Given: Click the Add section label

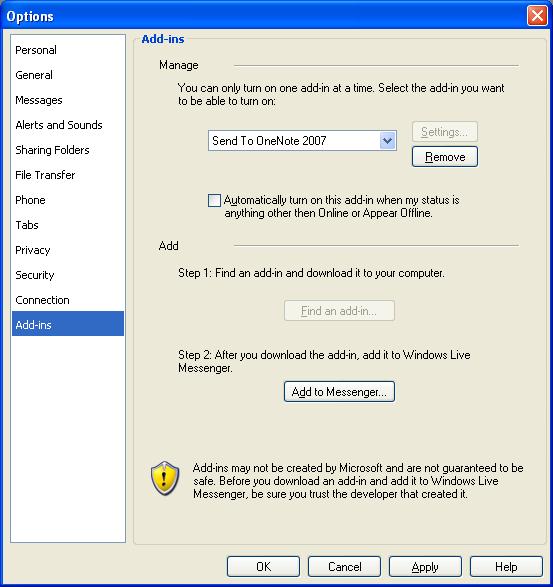Looking at the screenshot, I should pos(168,246).
